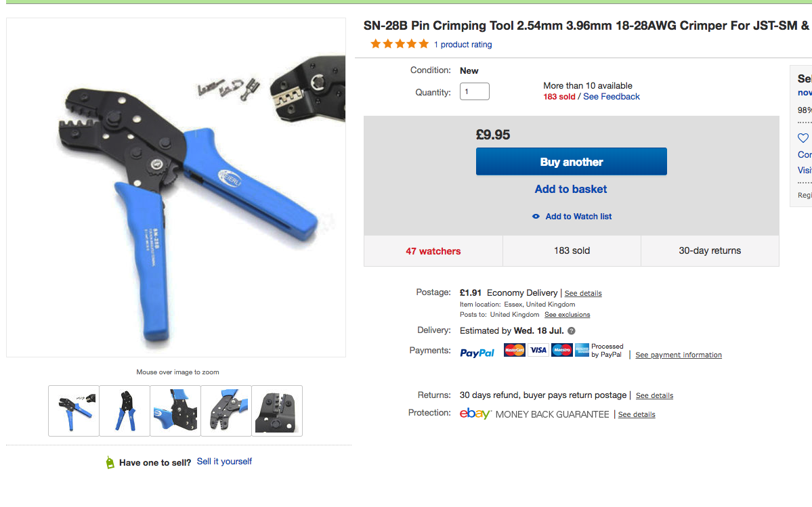Add the crimping tool to basket
This screenshot has width=812, height=507.
coord(571,190)
